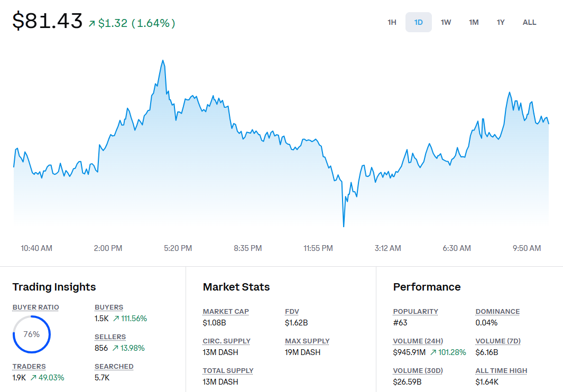View the MARKET CAP explanation
This screenshot has height=392, width=563.
click(x=226, y=311)
